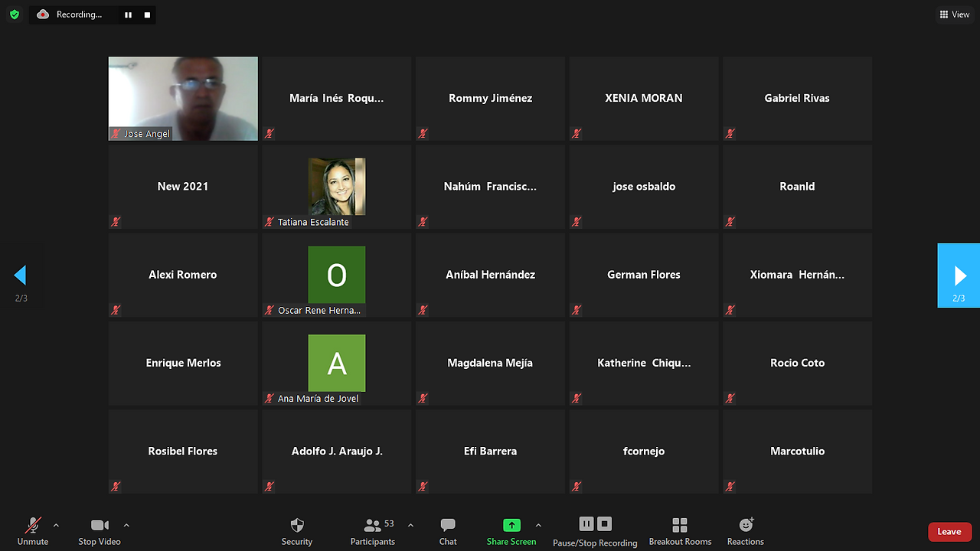
Task: Go to next gallery page arrow
Action: 959,275
